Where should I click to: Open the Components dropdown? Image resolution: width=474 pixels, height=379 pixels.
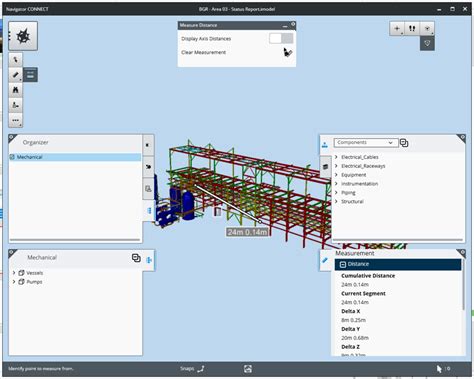coord(366,143)
